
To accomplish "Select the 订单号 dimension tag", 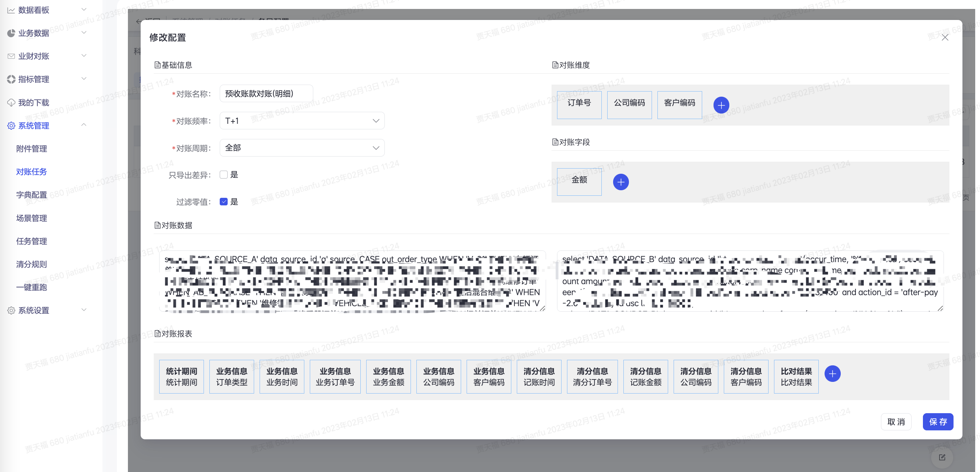I will tap(579, 105).
